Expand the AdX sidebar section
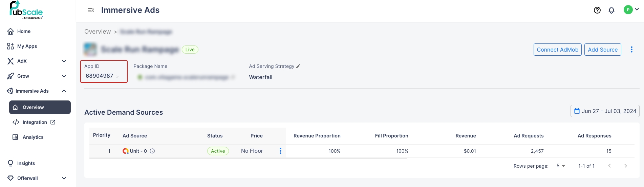Image resolution: width=644 pixels, height=187 pixels. pyautogui.click(x=64, y=61)
